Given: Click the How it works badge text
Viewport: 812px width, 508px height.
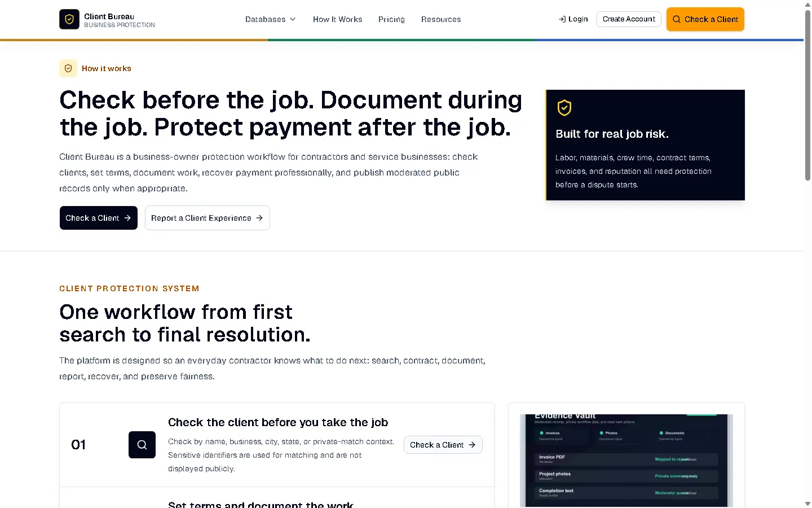Looking at the screenshot, I should pos(107,68).
